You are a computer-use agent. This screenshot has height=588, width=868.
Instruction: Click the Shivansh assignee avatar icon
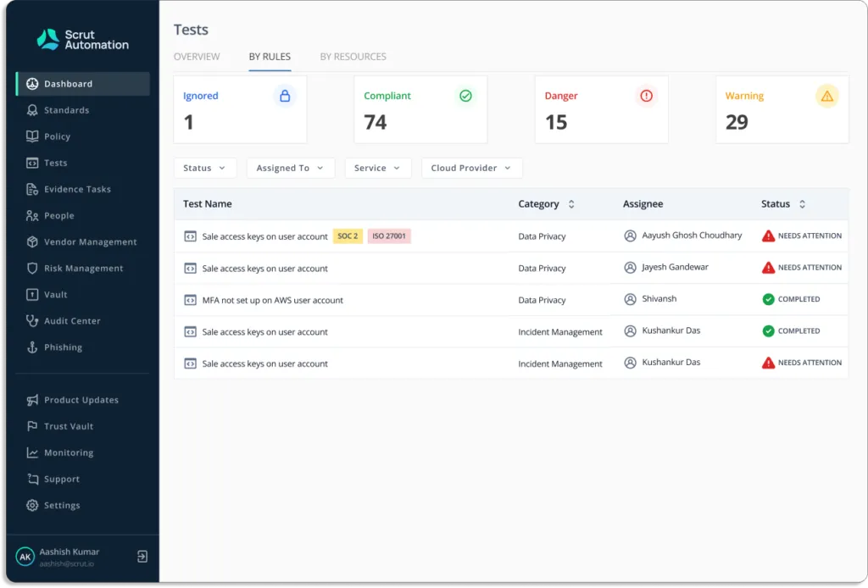(630, 299)
